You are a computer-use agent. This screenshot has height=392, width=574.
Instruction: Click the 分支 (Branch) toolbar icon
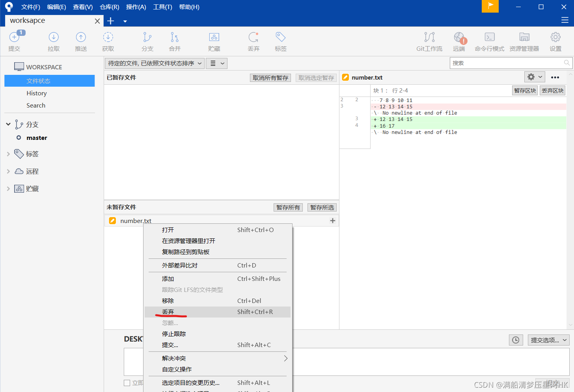(147, 37)
